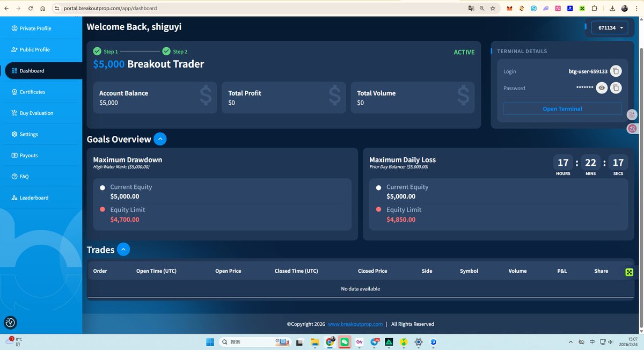Click the green extension icon beside Share column
The image size is (644, 350).
click(x=629, y=272)
